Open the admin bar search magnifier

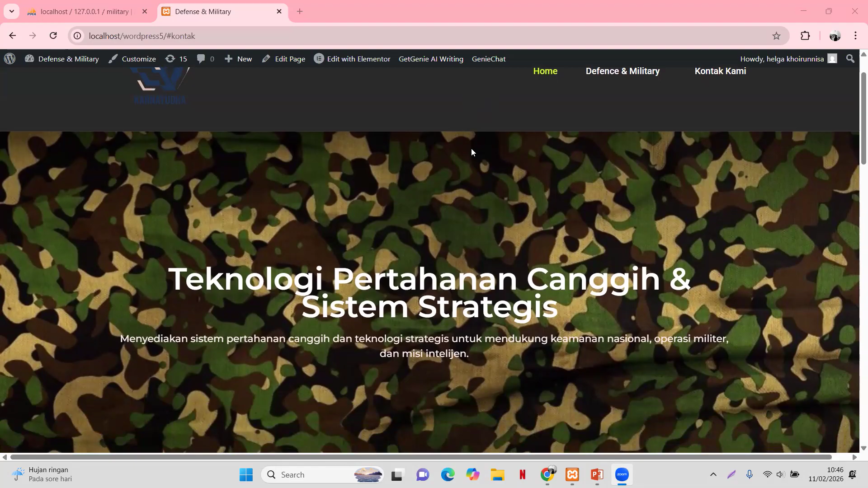(850, 59)
